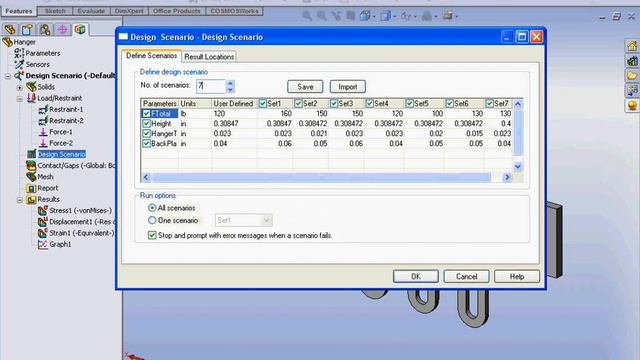Viewport: 640px width, 360px height.
Task: Toggle the FTotal parameter checkbox
Action: (x=146, y=113)
